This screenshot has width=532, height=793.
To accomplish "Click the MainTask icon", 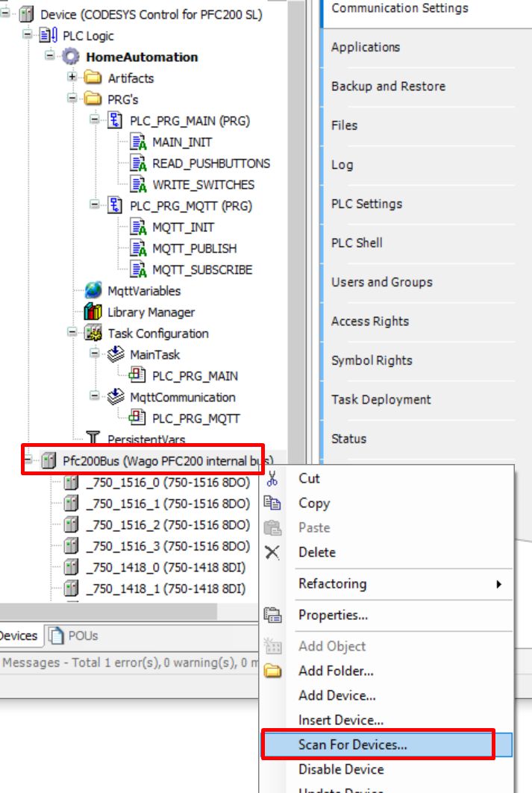I will (116, 354).
